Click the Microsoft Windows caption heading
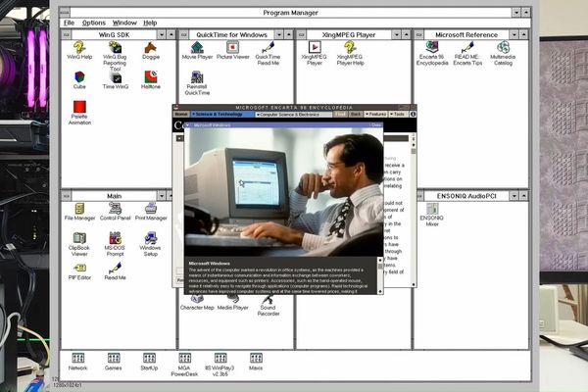 tap(210, 264)
